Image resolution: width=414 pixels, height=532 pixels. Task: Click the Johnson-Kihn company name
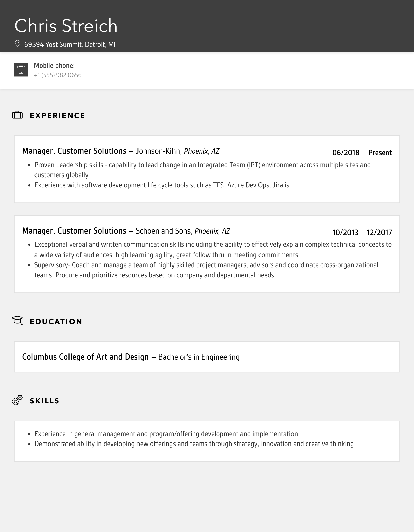[158, 151]
